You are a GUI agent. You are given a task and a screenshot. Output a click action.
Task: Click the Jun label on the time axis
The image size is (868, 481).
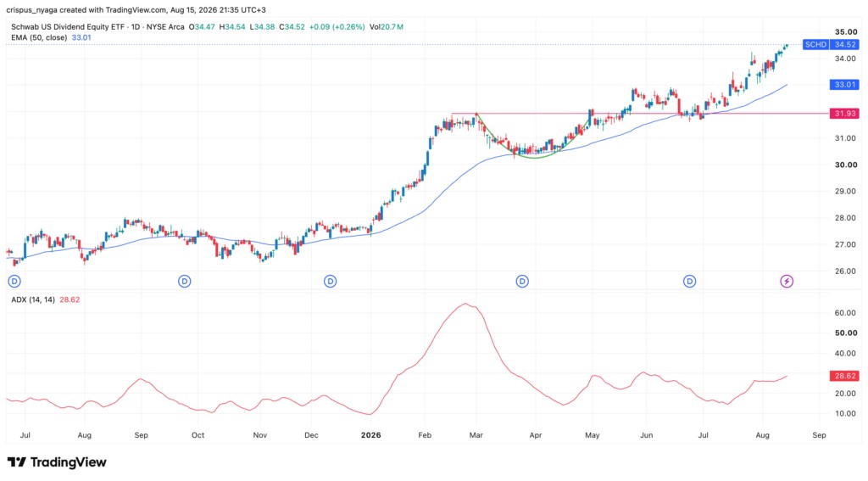(x=647, y=435)
